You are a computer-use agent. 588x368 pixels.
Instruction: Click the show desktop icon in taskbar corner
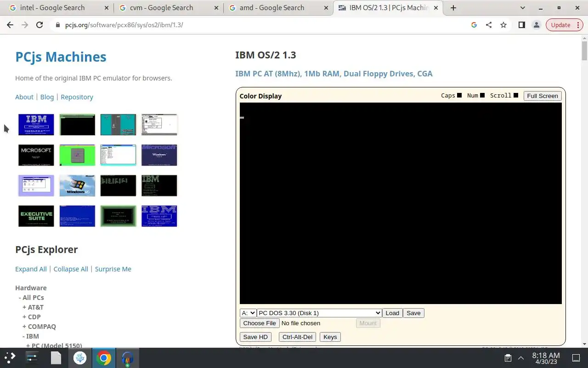[576, 358]
